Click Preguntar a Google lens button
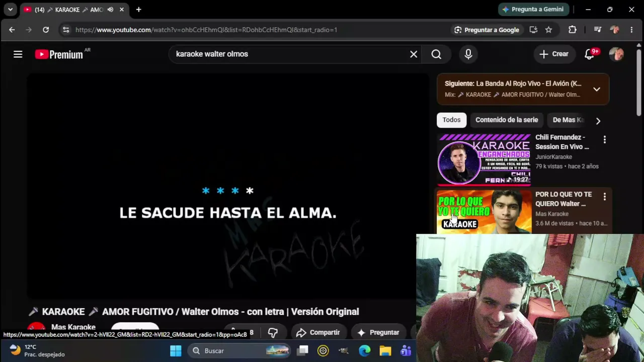Screen dimensions: 644x362 tap(487, 30)
